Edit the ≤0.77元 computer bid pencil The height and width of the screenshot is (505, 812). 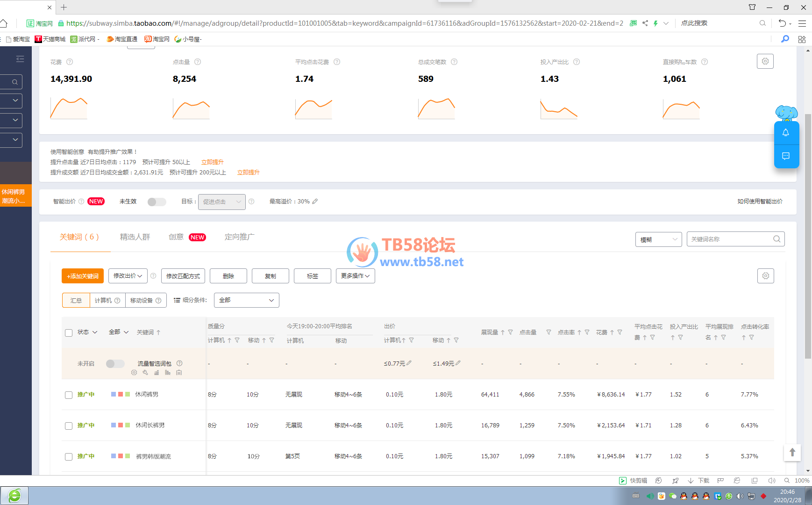(x=409, y=363)
